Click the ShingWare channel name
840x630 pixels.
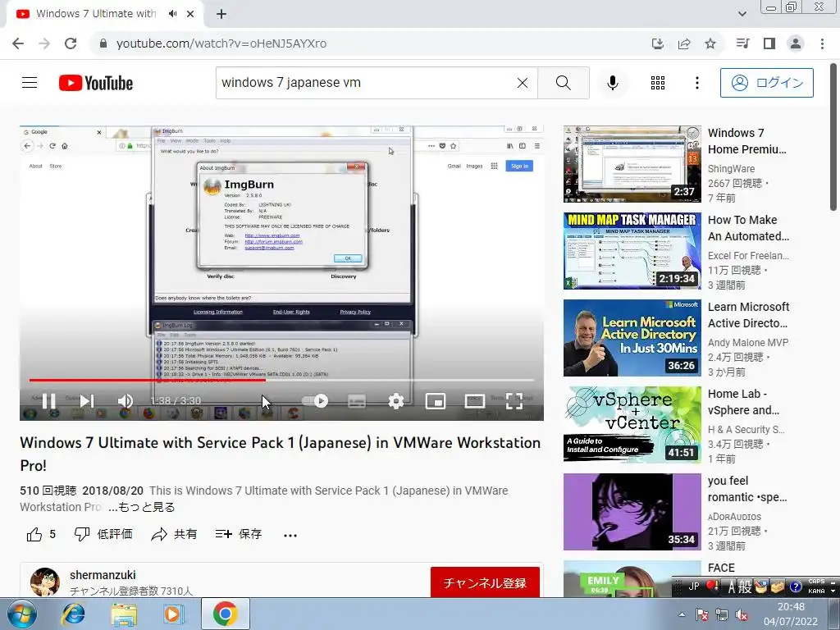click(731, 169)
